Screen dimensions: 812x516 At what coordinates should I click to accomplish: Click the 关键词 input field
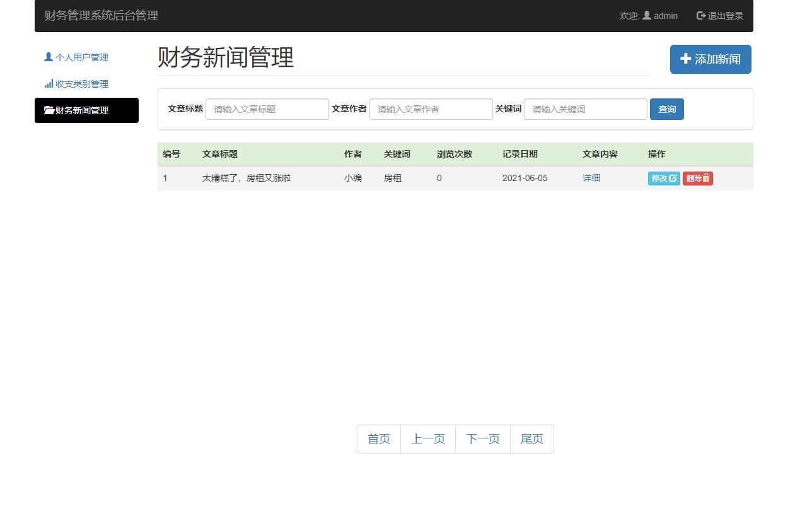click(585, 108)
